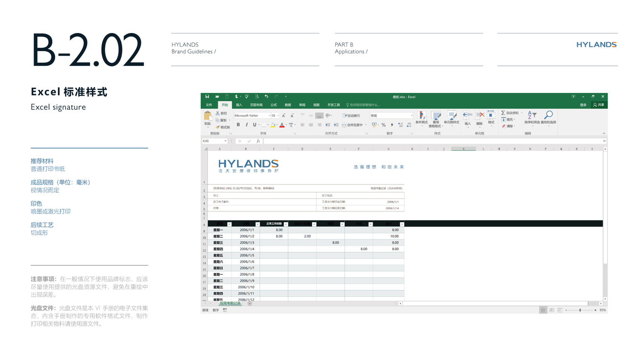The height and width of the screenshot is (362, 644).
Task: Toggle italic formatting with the I button
Action: [x=247, y=124]
